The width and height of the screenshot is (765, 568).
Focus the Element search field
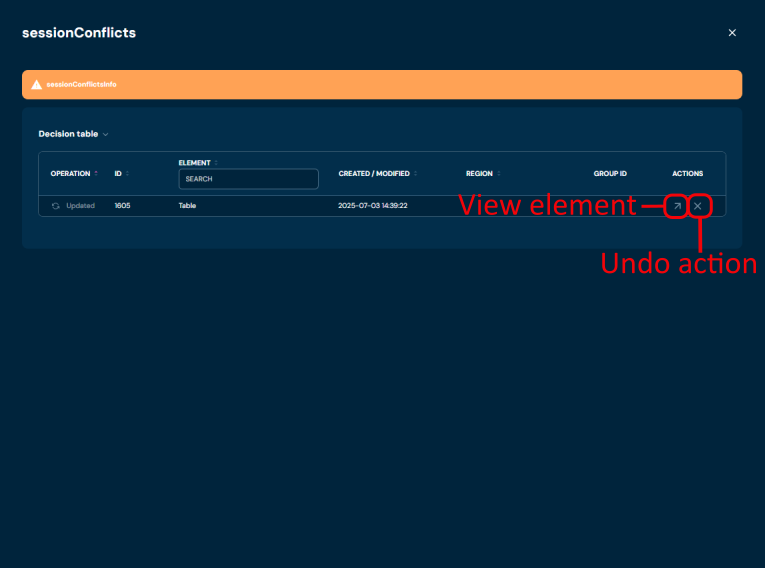tap(248, 179)
